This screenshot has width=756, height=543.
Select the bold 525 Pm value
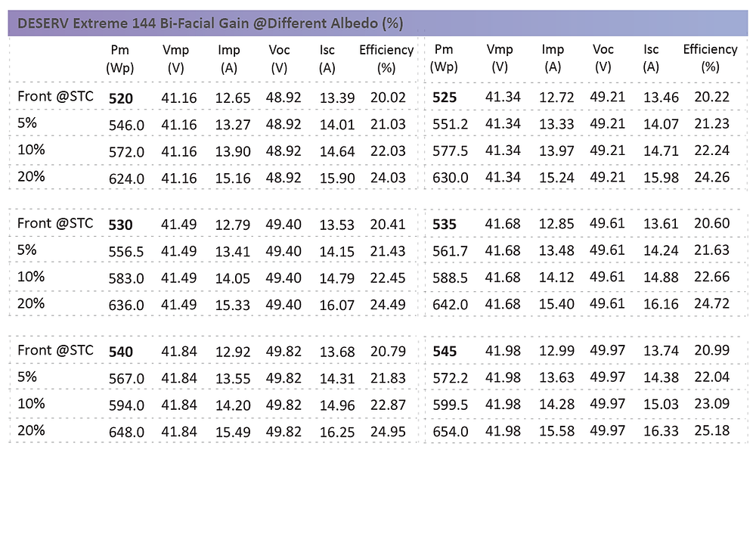pos(445,98)
